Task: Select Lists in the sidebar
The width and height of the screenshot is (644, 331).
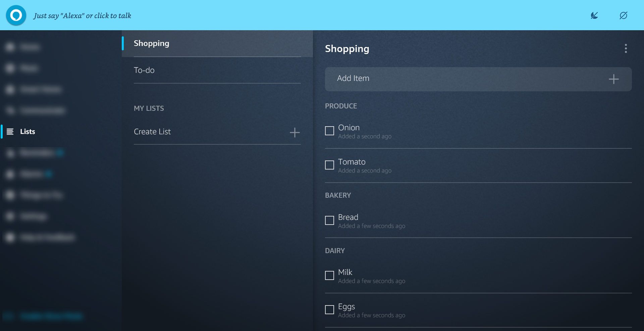Action: click(x=28, y=132)
